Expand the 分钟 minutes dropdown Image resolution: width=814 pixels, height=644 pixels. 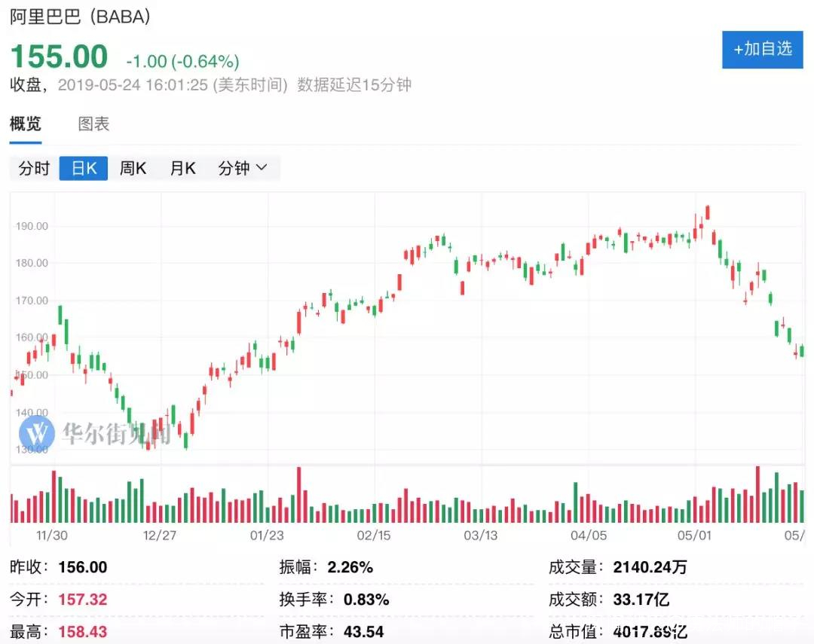(243, 168)
